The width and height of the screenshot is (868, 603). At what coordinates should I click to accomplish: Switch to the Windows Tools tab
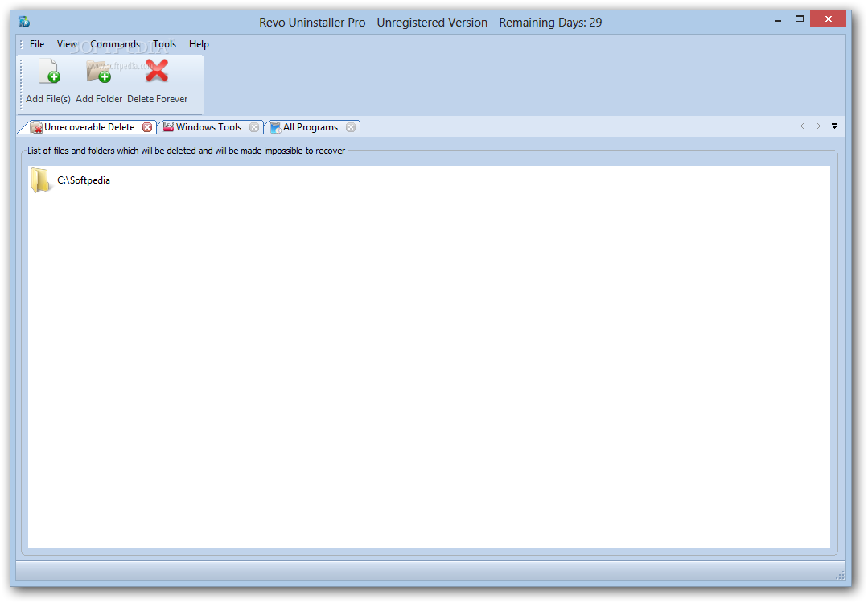208,127
